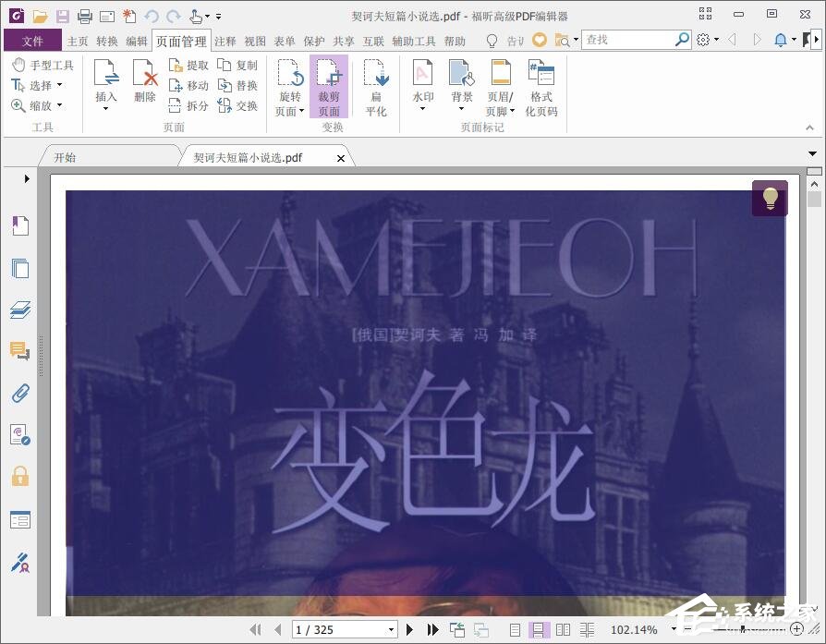The width and height of the screenshot is (826, 644).
Task: Switch to the 注释 ribbon tab
Action: click(x=225, y=41)
